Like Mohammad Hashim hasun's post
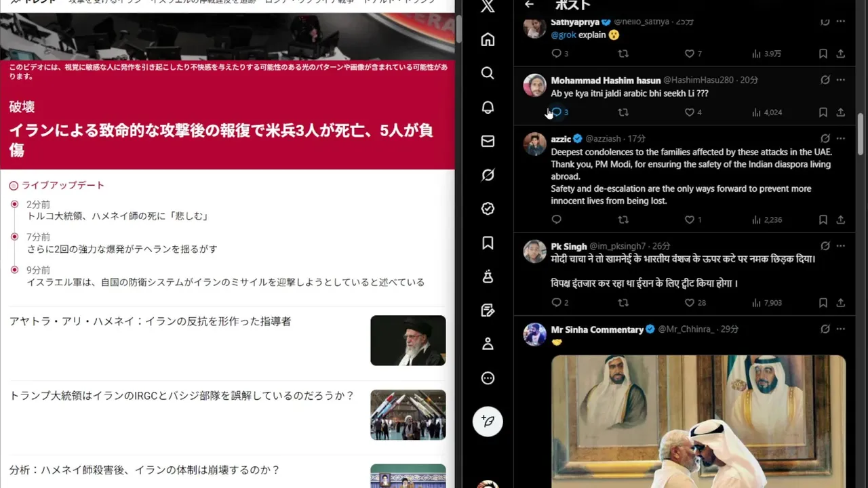This screenshot has width=868, height=488. (x=690, y=113)
